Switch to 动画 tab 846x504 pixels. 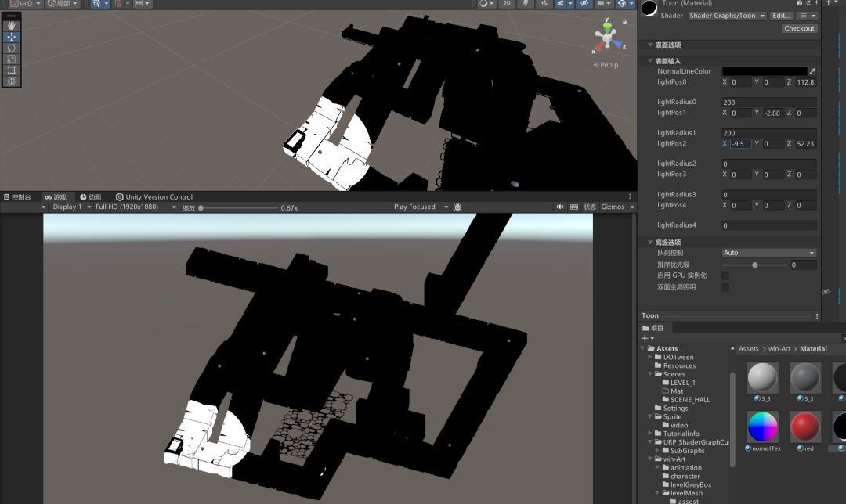91,197
